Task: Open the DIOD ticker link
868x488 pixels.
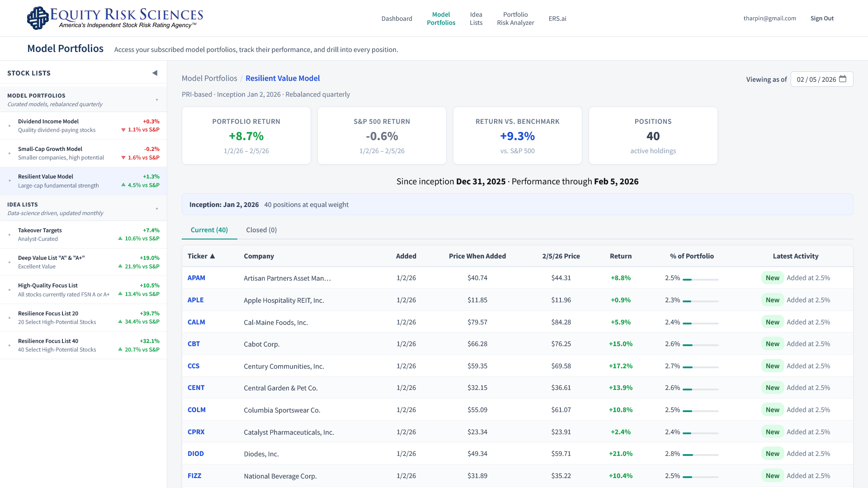Action: pos(195,454)
